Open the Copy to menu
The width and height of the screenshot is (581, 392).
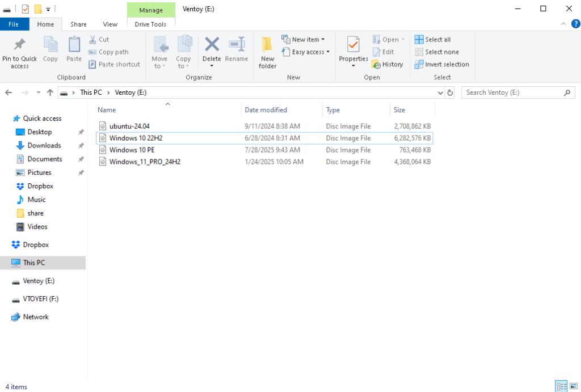(x=183, y=53)
